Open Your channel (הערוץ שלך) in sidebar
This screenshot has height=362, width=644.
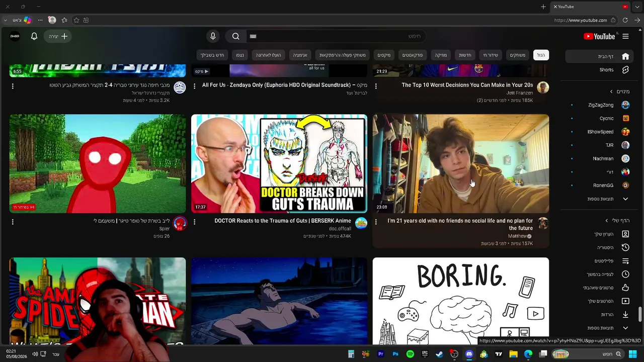click(600, 234)
